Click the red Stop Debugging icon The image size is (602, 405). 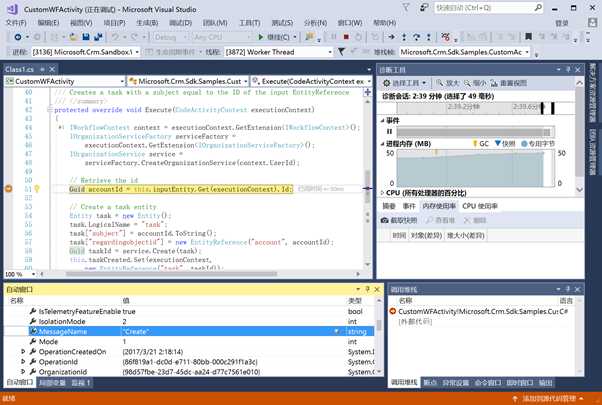point(346,37)
